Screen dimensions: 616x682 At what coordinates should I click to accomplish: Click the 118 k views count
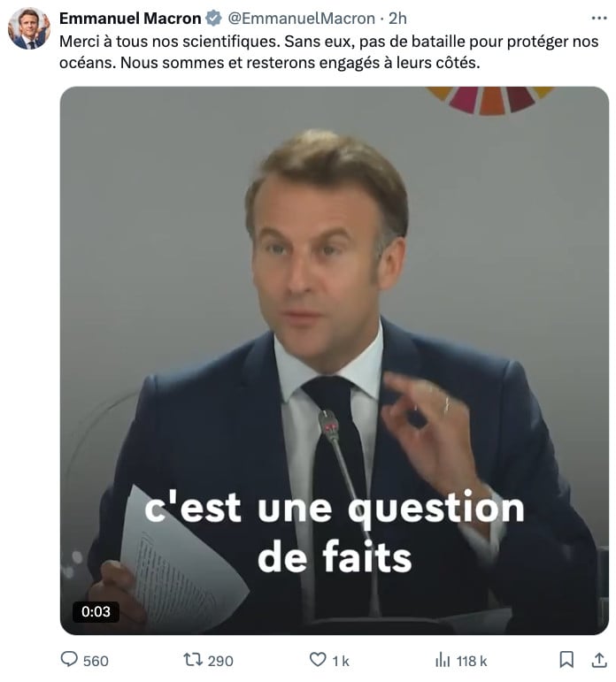click(472, 661)
